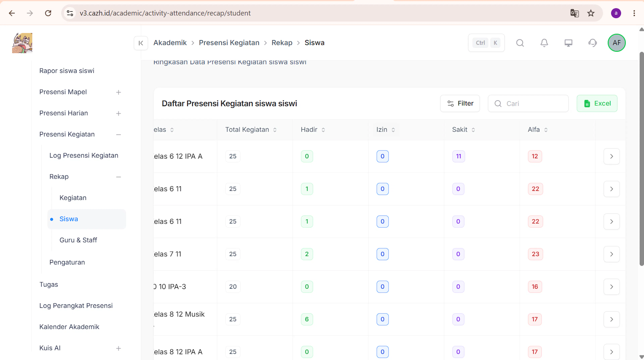Image resolution: width=644 pixels, height=360 pixels.
Task: Click the page vertical scrollbar thumb
Action: click(x=641, y=159)
